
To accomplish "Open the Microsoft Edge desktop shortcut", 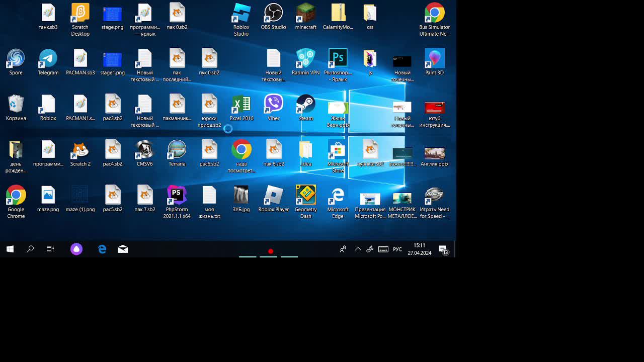I will 338,202.
